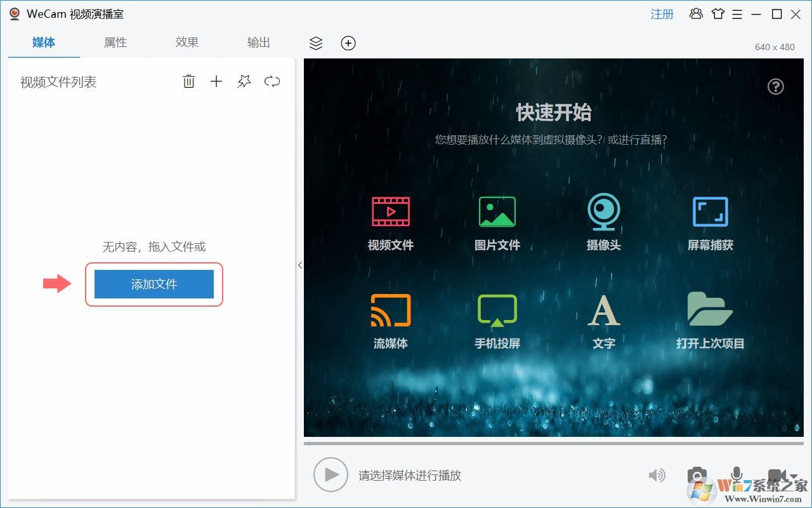
Task: Open the 摄像头 (camera) source
Action: coord(603,222)
